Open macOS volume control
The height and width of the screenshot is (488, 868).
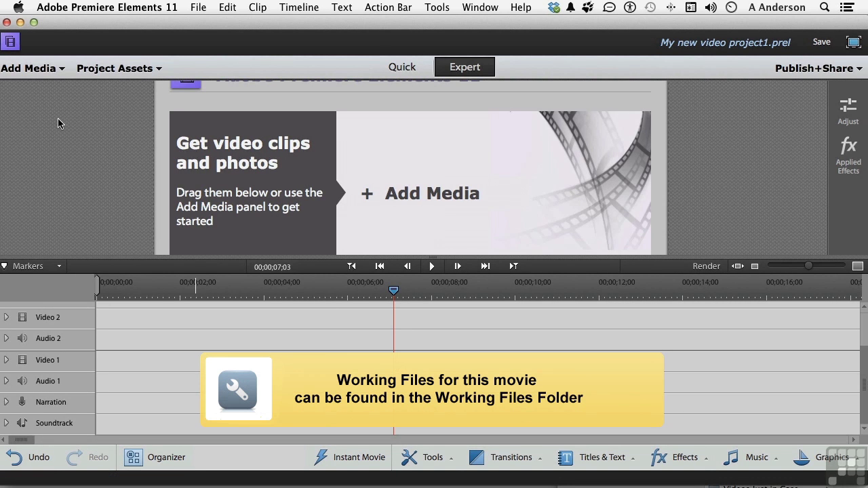point(711,7)
